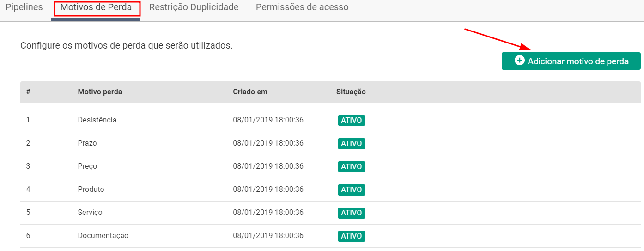644x251 pixels.
Task: Toggle ATIVO badge in Prazo row
Action: [351, 143]
